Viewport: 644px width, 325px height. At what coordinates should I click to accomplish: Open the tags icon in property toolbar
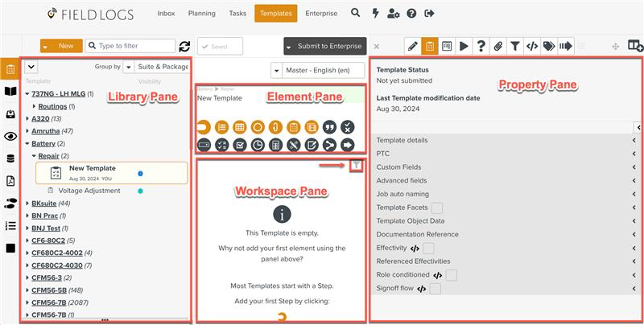(548, 47)
